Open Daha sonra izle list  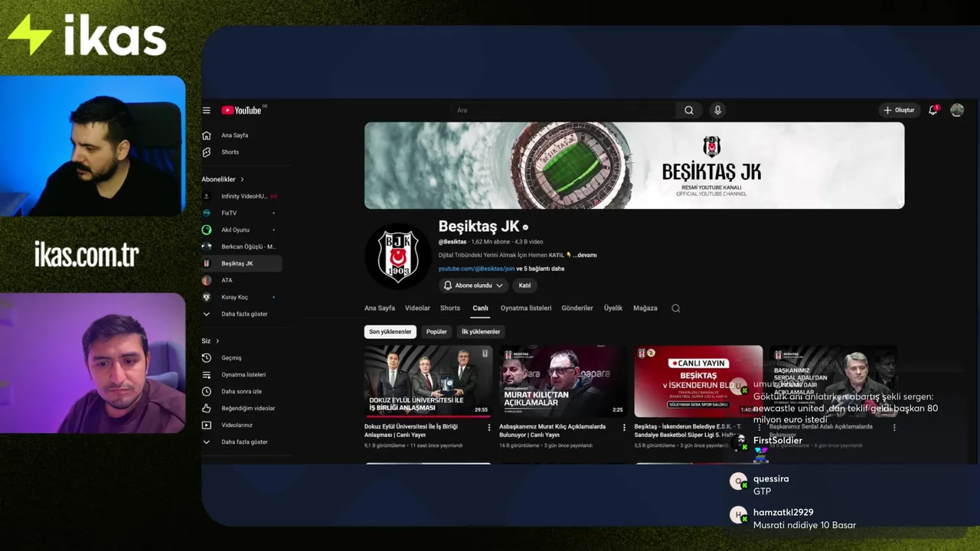click(241, 392)
